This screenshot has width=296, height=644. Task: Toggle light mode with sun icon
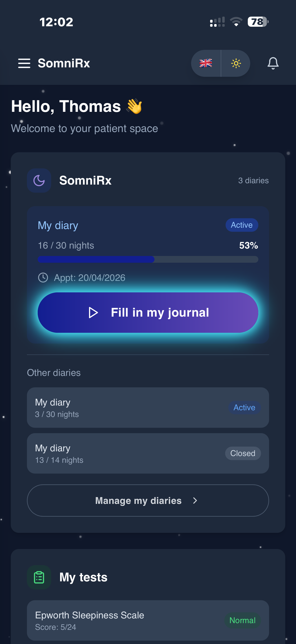pyautogui.click(x=236, y=63)
